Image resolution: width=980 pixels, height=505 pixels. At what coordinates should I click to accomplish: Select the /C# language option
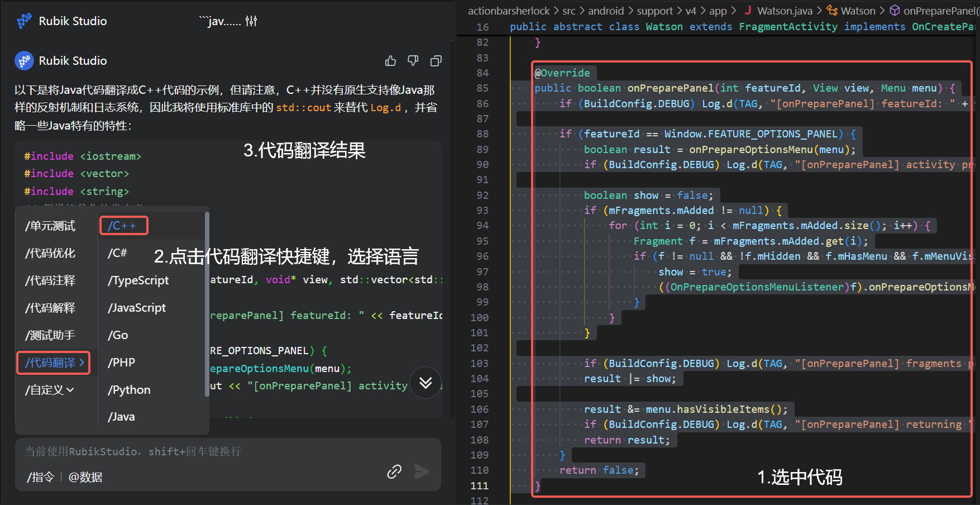(117, 253)
